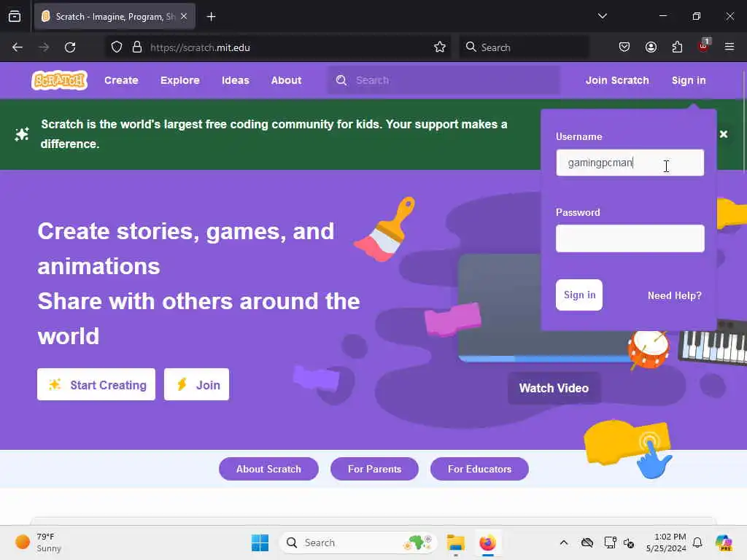The height and width of the screenshot is (560, 747).
Task: Click the Password input field
Action: point(630,238)
